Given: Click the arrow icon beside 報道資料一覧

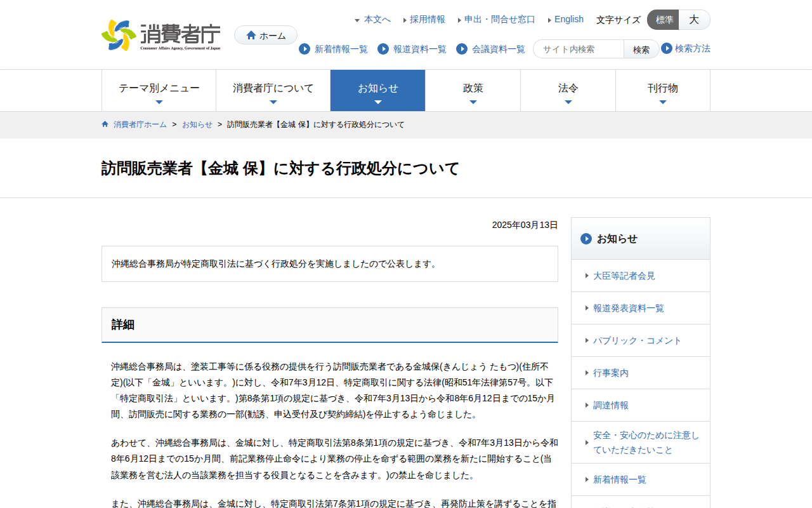Looking at the screenshot, I should pyautogui.click(x=383, y=49).
